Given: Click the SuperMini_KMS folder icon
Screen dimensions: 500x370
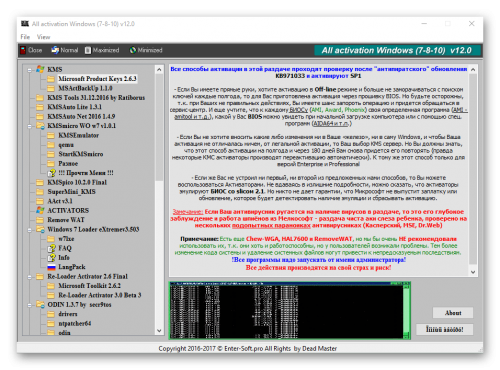Looking at the screenshot, I should (x=40, y=192).
